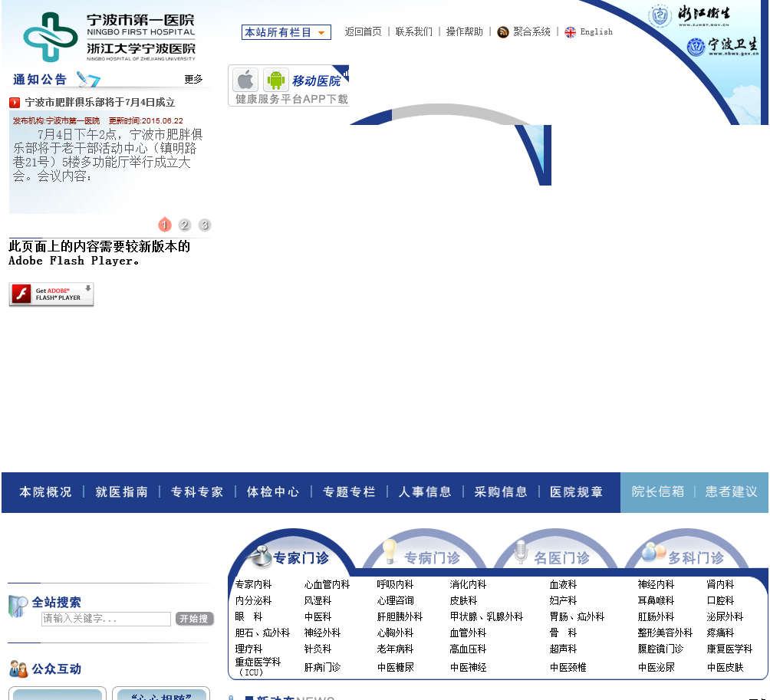The width and height of the screenshot is (770, 700).
Task: Open the 采购信息 menu
Action: coord(501,492)
